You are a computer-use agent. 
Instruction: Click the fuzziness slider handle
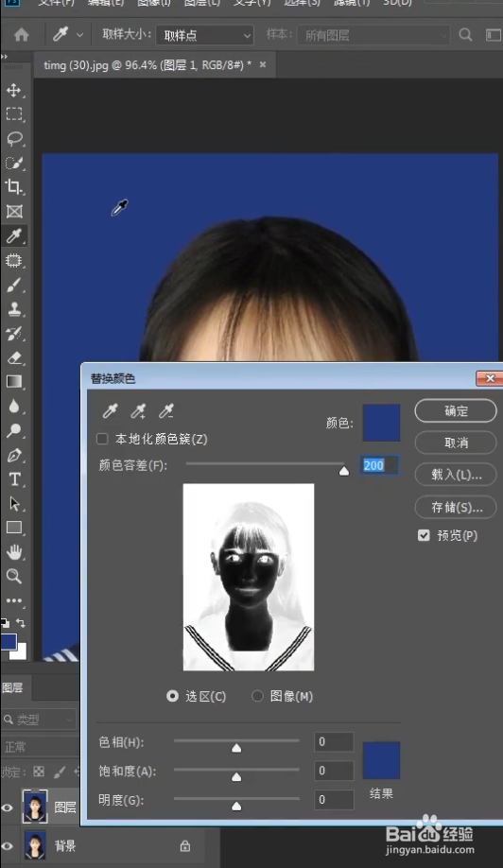344,471
